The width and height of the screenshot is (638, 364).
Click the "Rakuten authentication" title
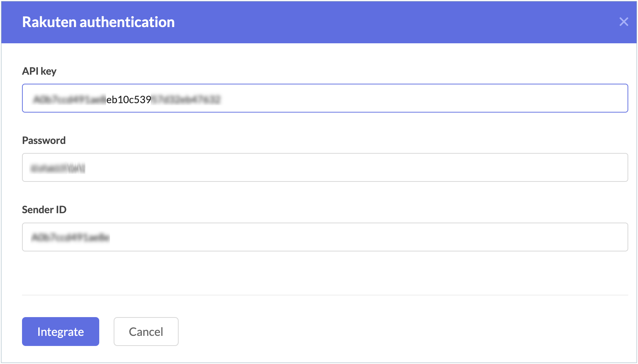click(x=99, y=22)
